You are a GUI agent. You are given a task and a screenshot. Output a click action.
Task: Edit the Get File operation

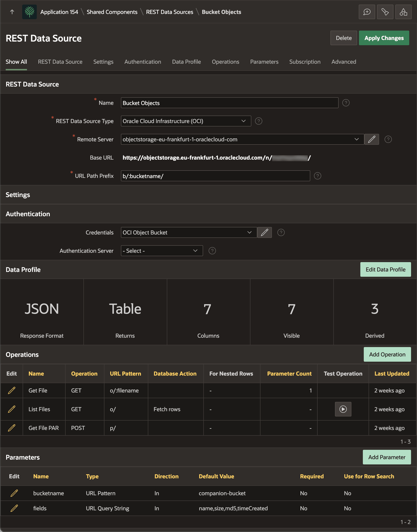pyautogui.click(x=12, y=390)
